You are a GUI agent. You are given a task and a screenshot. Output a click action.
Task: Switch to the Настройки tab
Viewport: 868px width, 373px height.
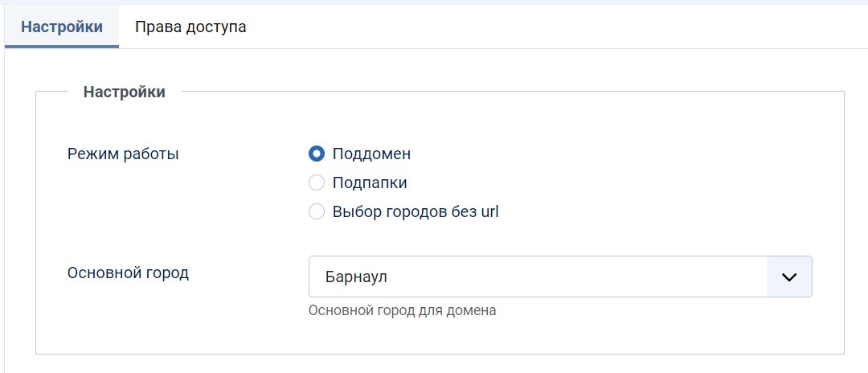coord(62,27)
